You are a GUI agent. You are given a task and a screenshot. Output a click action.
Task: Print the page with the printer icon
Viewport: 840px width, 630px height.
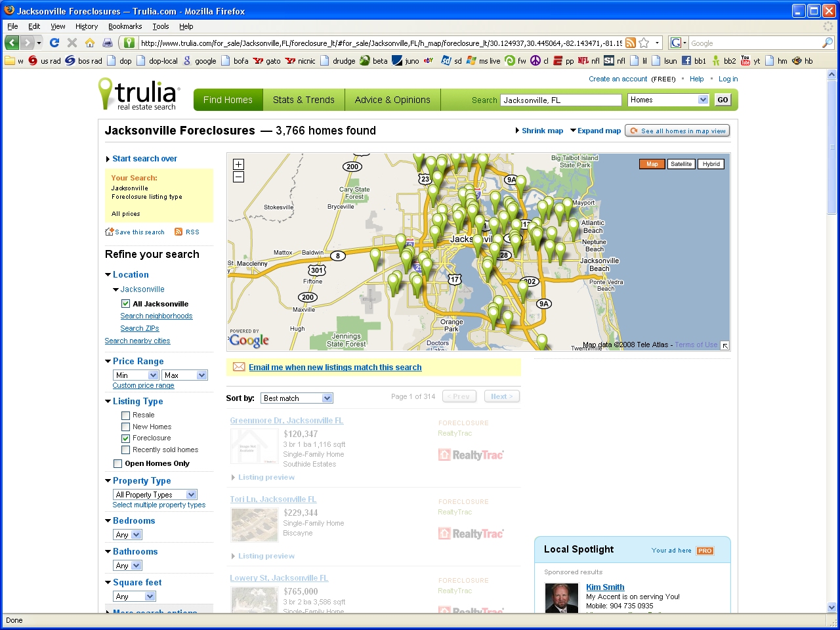point(108,43)
